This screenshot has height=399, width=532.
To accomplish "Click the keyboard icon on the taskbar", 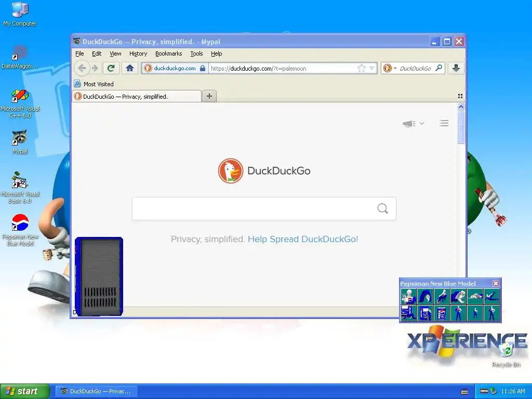I will [464, 392].
